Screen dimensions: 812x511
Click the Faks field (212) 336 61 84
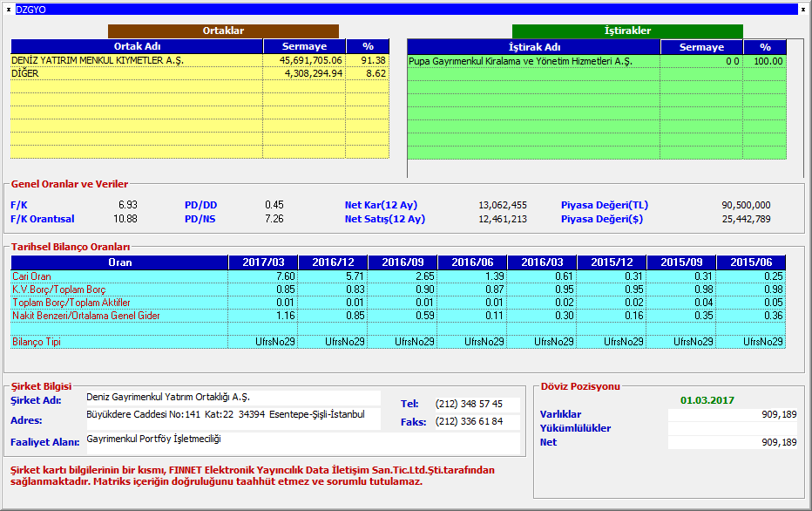tap(477, 421)
